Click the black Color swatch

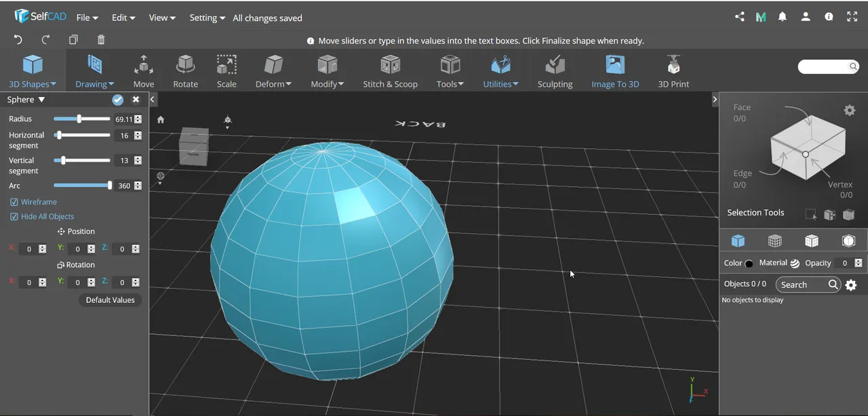click(749, 264)
